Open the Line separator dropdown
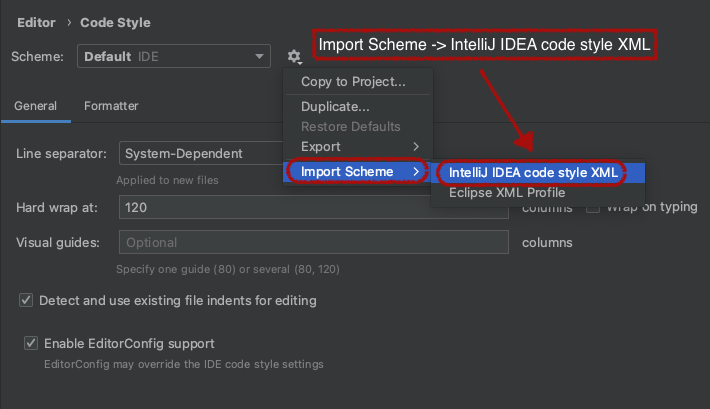710x409 pixels. [x=200, y=154]
